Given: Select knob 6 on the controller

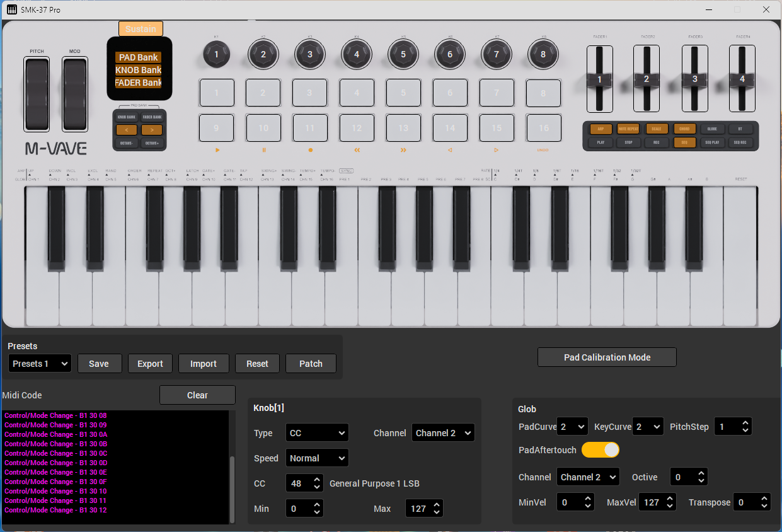Looking at the screenshot, I should click(x=450, y=55).
